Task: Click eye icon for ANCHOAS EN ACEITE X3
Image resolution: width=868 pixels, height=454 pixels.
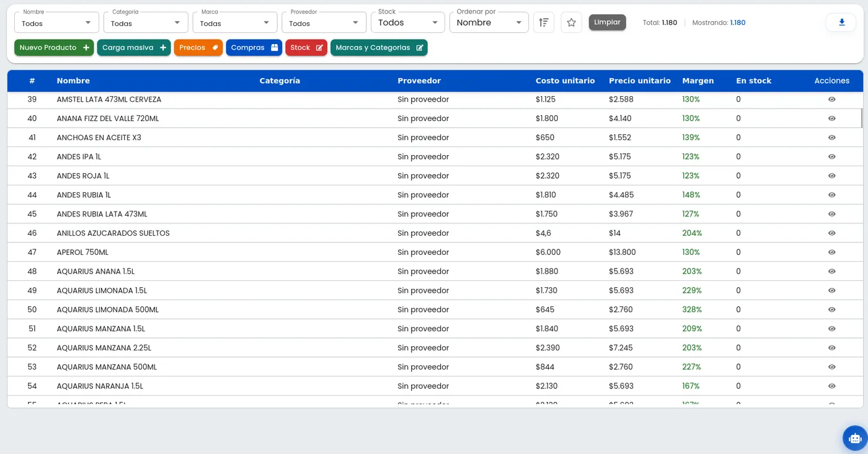Action: pyautogui.click(x=831, y=138)
